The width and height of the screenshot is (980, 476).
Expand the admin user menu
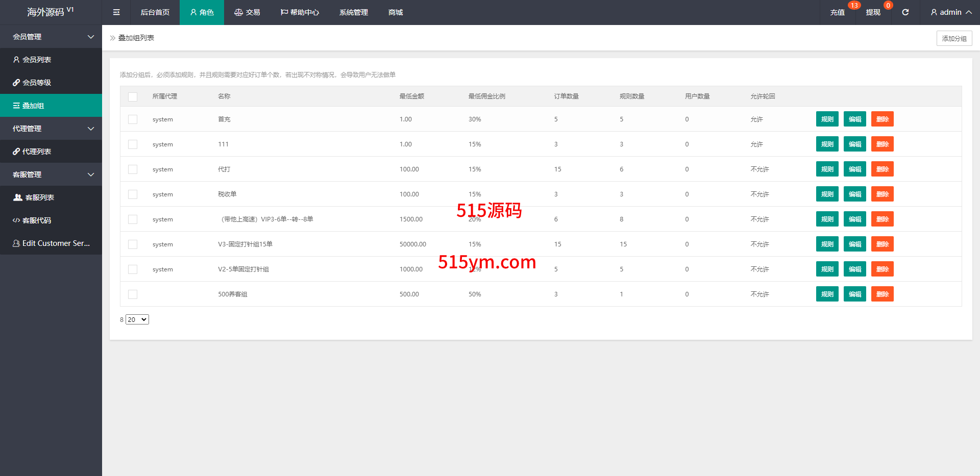point(950,12)
